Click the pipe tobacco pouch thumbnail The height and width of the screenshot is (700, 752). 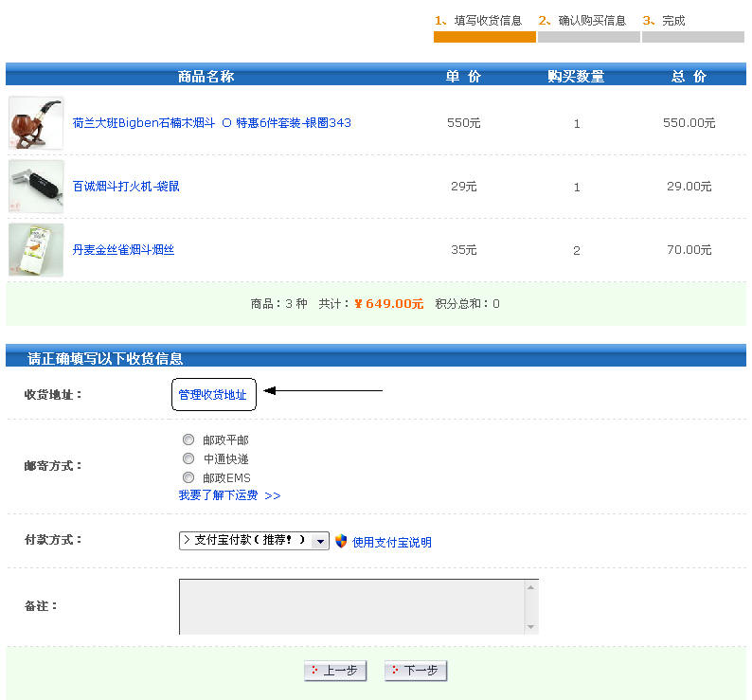36,250
